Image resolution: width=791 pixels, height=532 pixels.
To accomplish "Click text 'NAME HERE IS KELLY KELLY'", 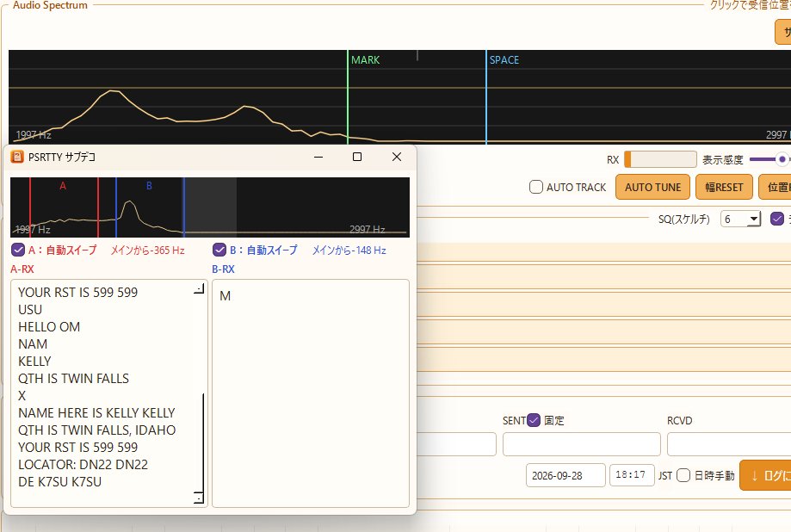I will tap(96, 413).
